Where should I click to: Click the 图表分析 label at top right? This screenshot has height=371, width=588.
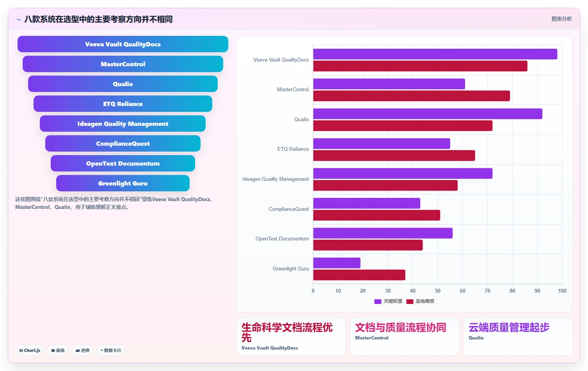561,19
